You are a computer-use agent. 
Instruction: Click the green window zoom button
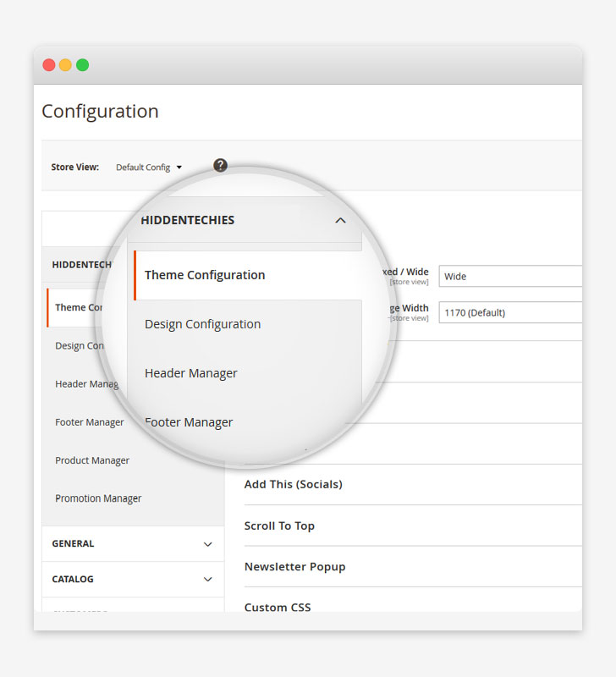pos(81,63)
